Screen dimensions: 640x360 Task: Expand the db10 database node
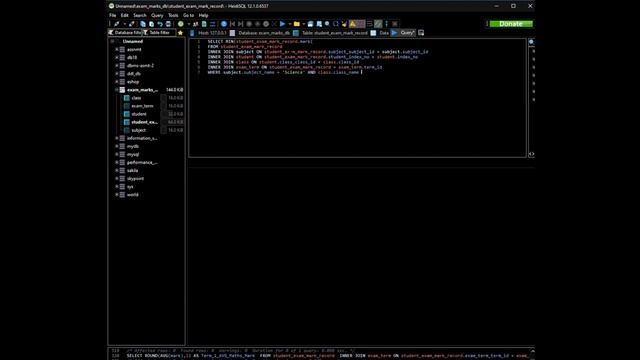click(x=117, y=58)
